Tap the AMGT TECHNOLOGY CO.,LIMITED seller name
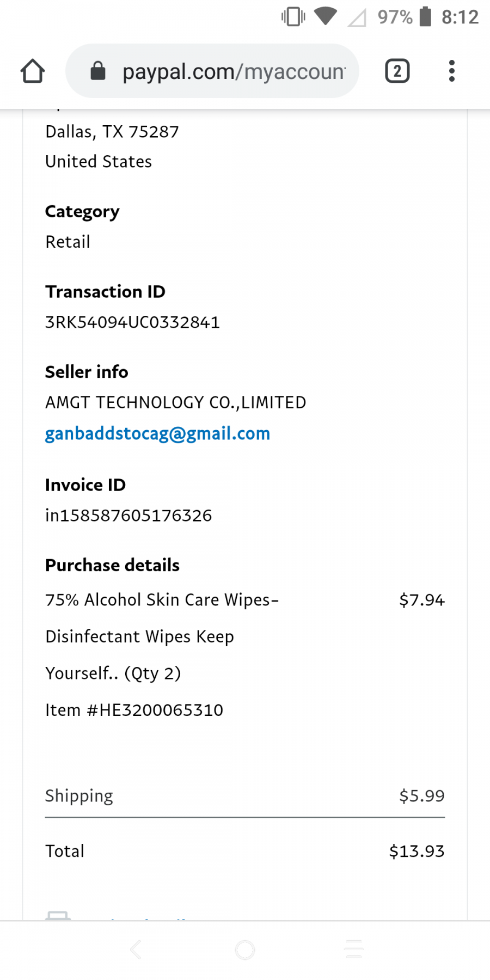The height and width of the screenshot is (980, 490). click(x=175, y=402)
